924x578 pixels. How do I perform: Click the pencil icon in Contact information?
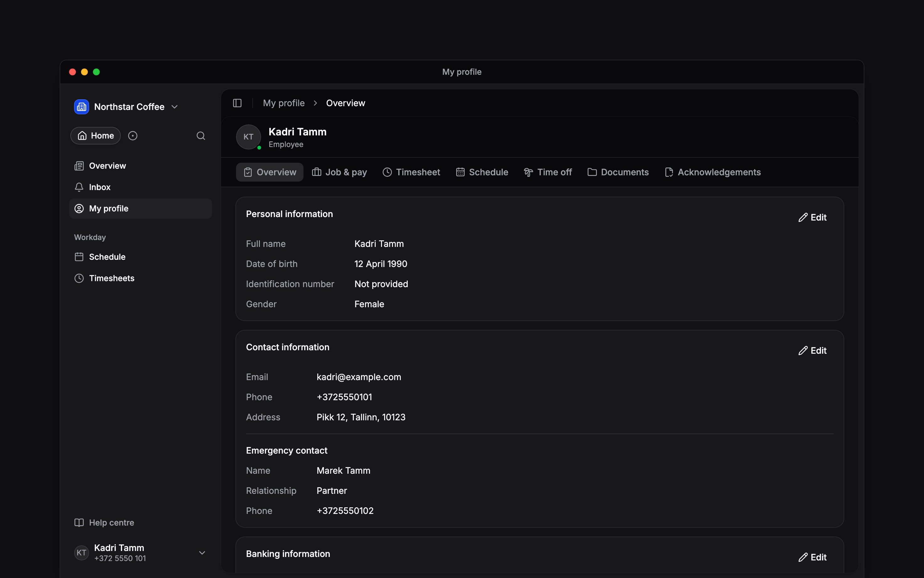803,351
